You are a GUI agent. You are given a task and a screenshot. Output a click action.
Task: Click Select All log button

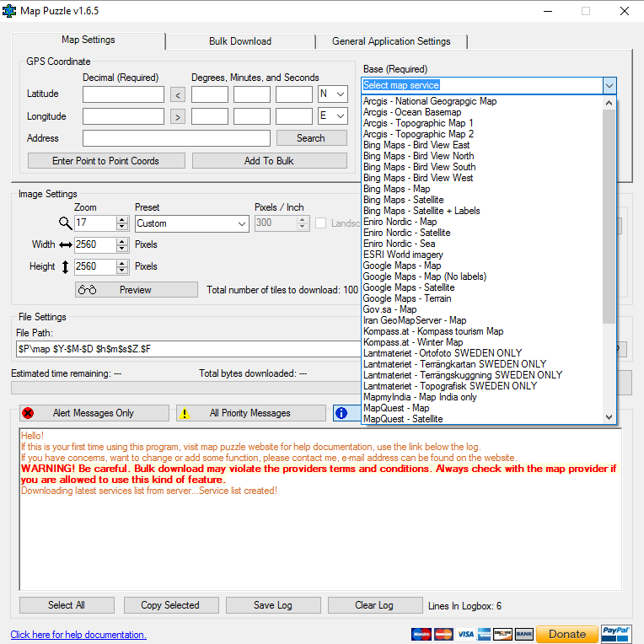tap(67, 605)
